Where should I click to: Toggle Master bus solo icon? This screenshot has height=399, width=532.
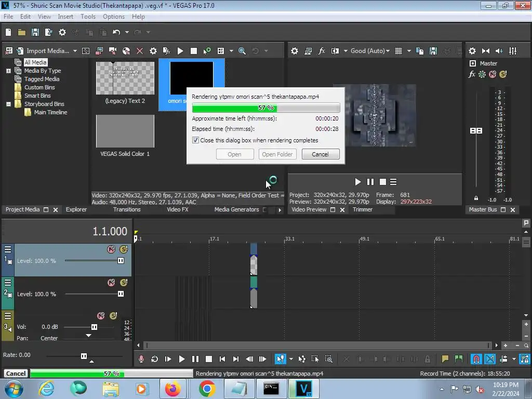pos(503,74)
